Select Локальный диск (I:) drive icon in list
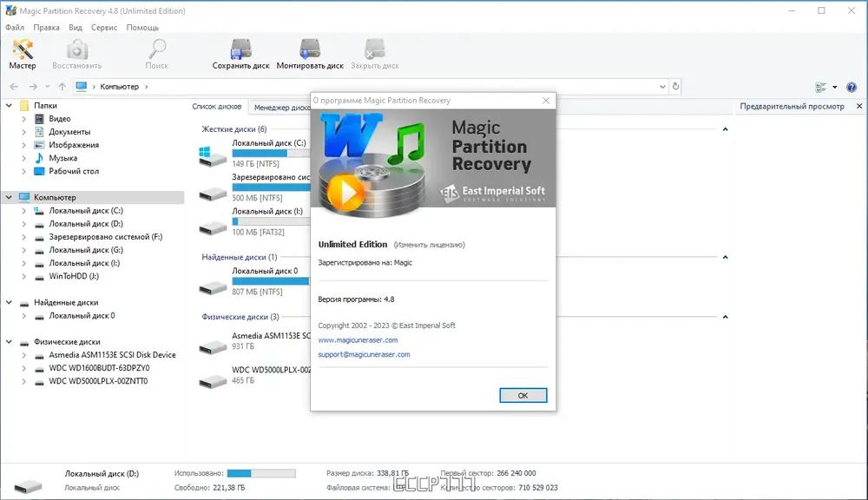 point(213,227)
